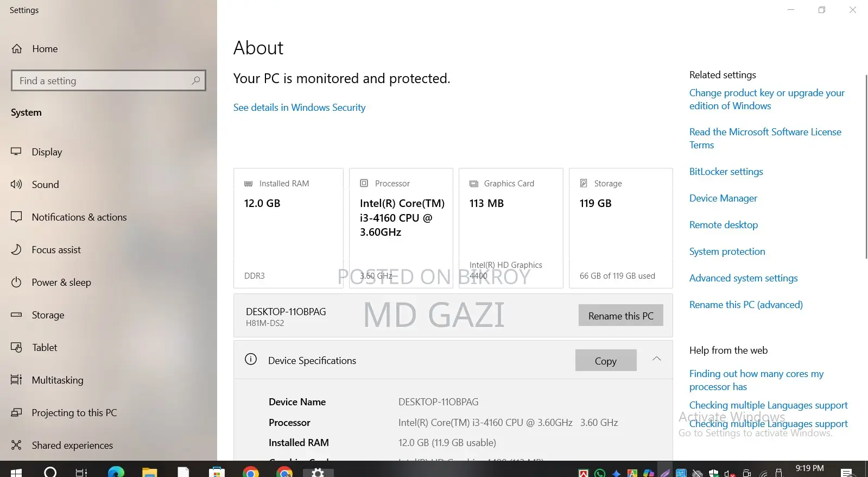Click the magnifier icon in the search box
The height and width of the screenshot is (477, 868).
tap(196, 80)
